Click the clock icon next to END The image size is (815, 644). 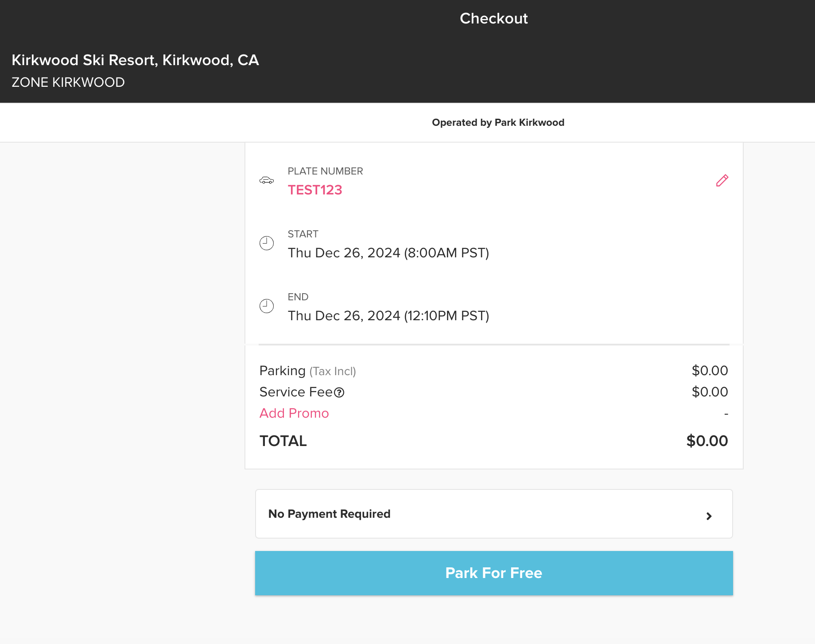pos(267,306)
